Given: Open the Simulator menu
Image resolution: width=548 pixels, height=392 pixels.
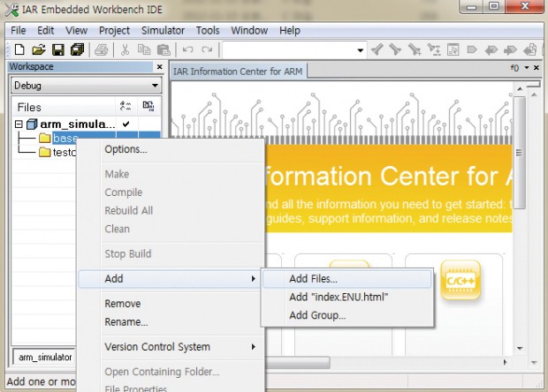Looking at the screenshot, I should (163, 30).
